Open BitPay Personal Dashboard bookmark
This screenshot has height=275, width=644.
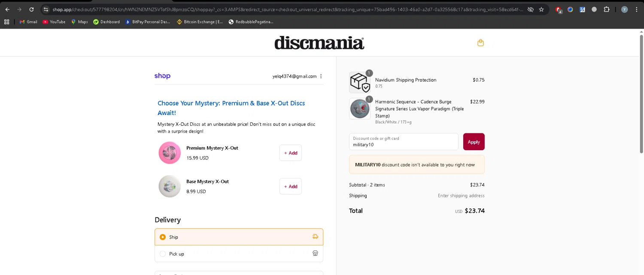[x=148, y=22]
